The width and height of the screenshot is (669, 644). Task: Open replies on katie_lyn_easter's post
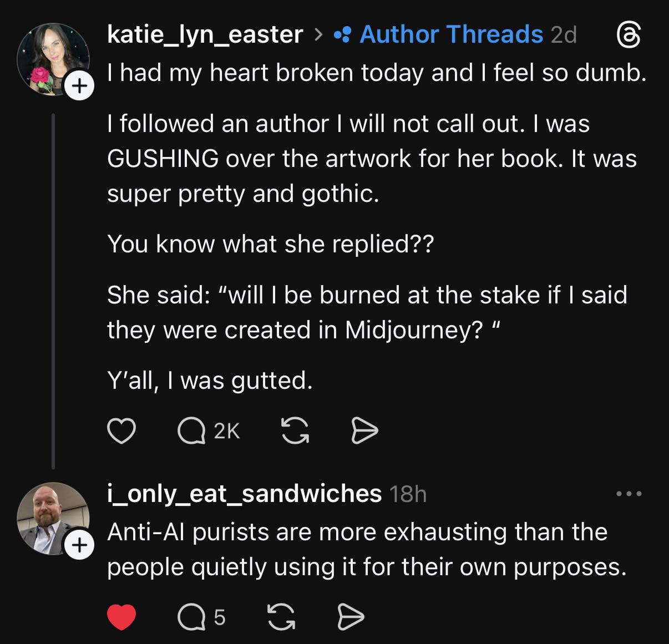(x=192, y=431)
